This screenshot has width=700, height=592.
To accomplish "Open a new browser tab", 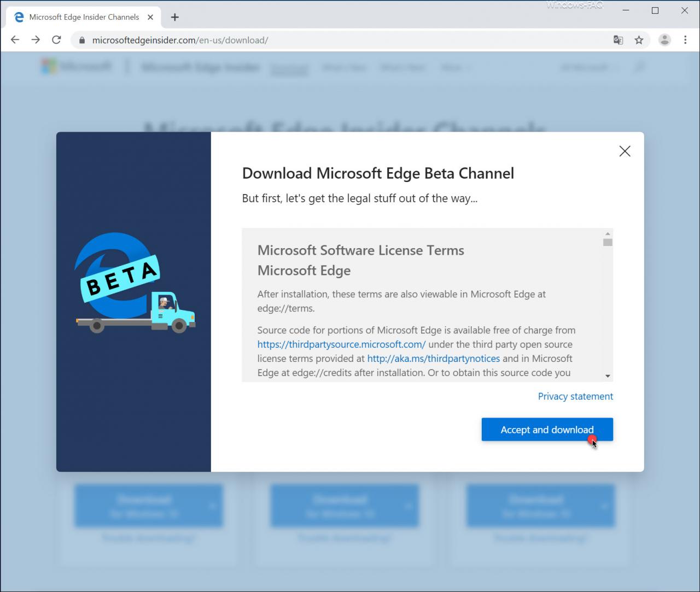I will tap(174, 17).
